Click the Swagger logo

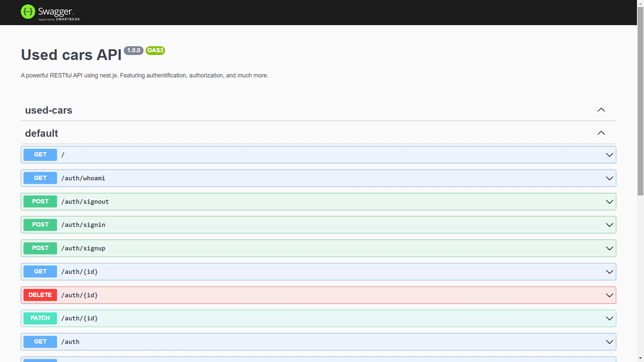[x=50, y=12]
